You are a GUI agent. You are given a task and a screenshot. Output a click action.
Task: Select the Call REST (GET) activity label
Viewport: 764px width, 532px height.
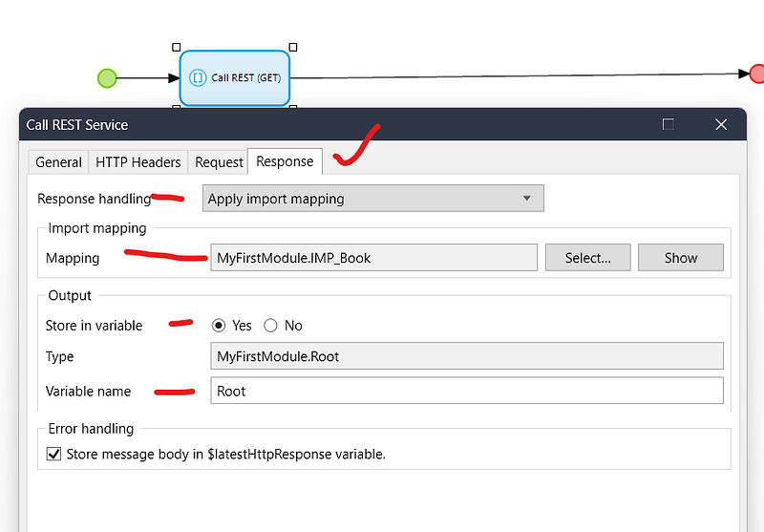pyautogui.click(x=246, y=77)
